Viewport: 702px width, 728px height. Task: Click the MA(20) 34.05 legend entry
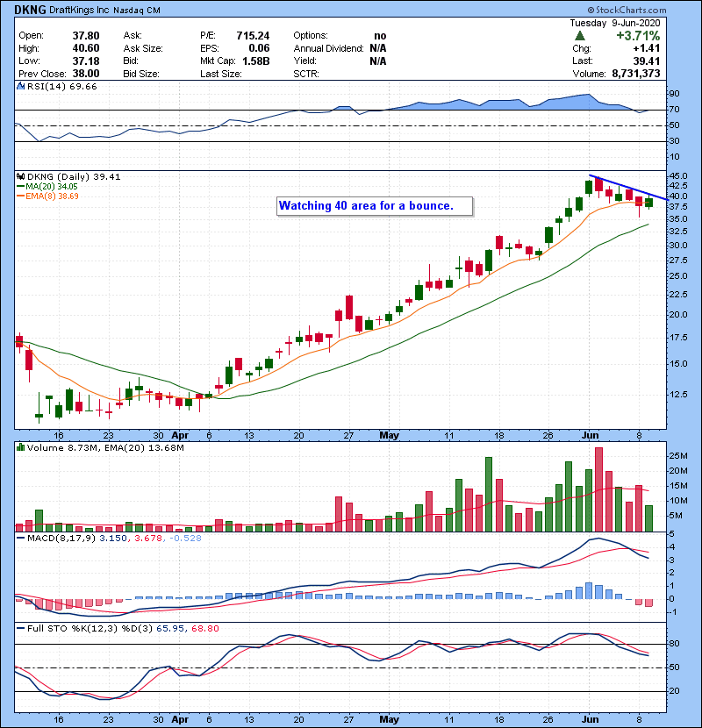[x=47, y=187]
